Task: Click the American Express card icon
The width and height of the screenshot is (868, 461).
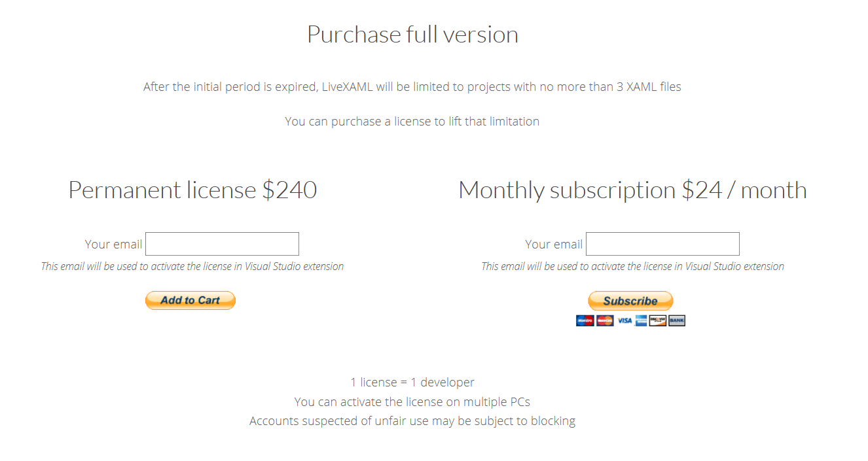Action: [641, 320]
